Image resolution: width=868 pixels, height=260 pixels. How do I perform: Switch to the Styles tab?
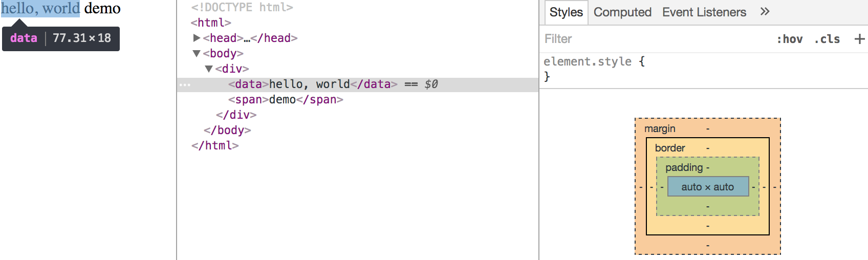566,12
